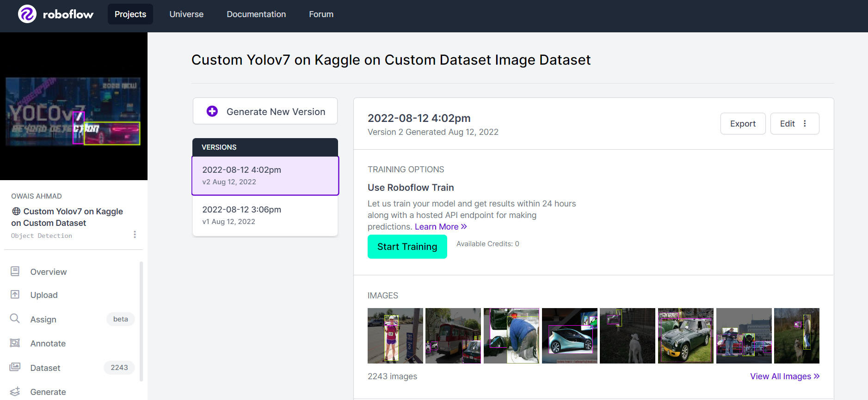The width and height of the screenshot is (868, 400).
Task: Click the roboflow wordmark text
Action: point(68,14)
